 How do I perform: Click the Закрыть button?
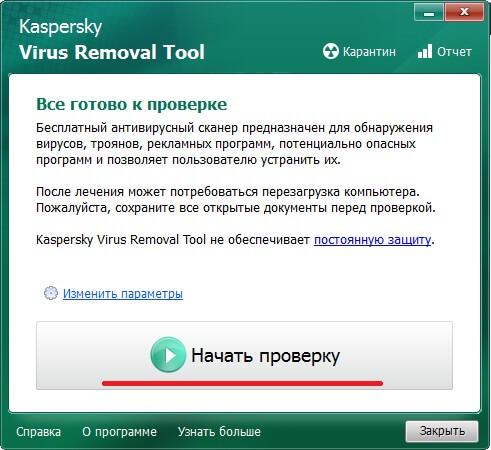pos(442,431)
